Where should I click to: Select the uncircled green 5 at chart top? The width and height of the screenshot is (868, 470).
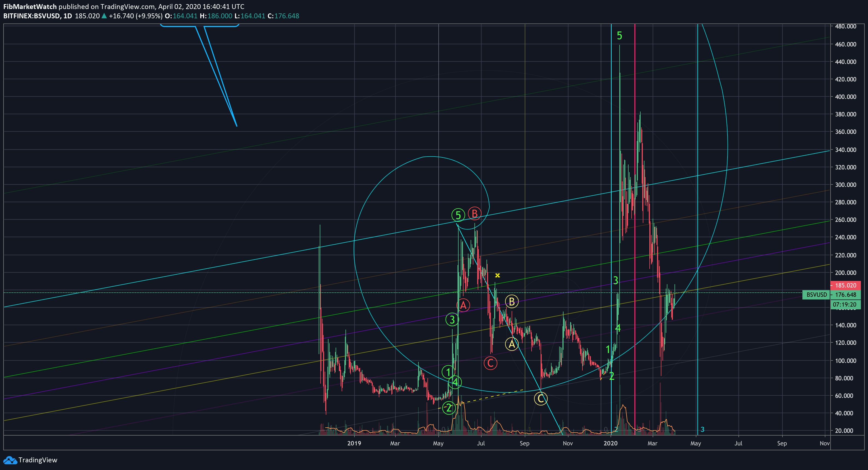coord(619,35)
